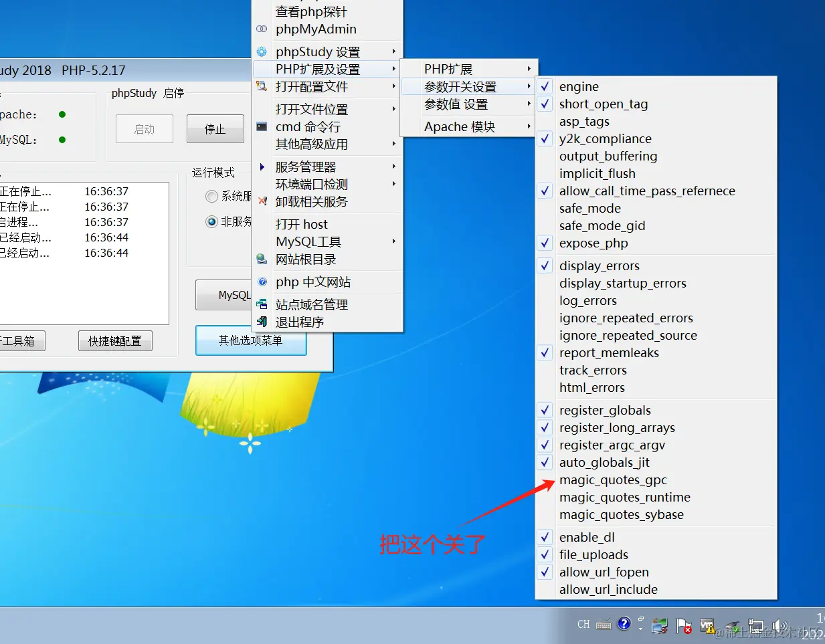This screenshot has width=825, height=644.
Task: Toggle enable_dl option
Action: click(x=656, y=537)
